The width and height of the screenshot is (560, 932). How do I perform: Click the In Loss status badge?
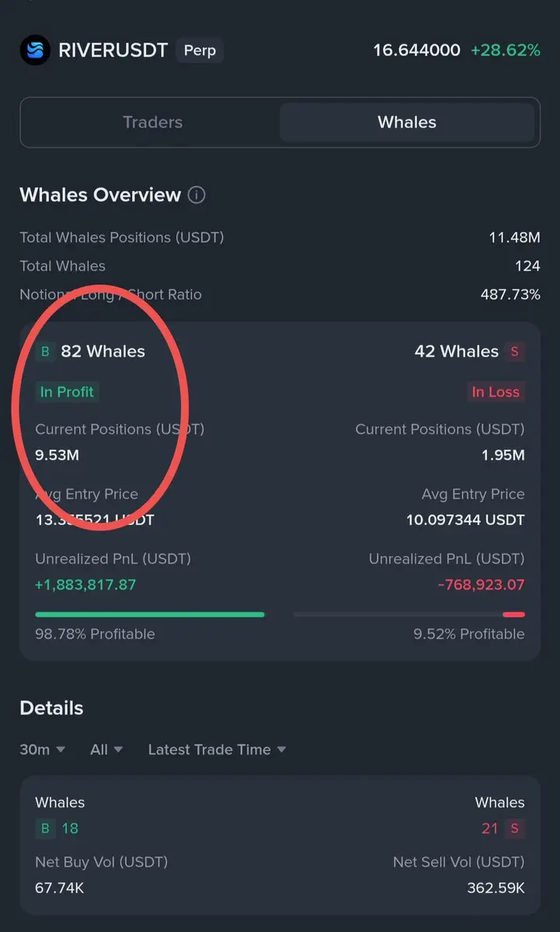click(x=496, y=392)
